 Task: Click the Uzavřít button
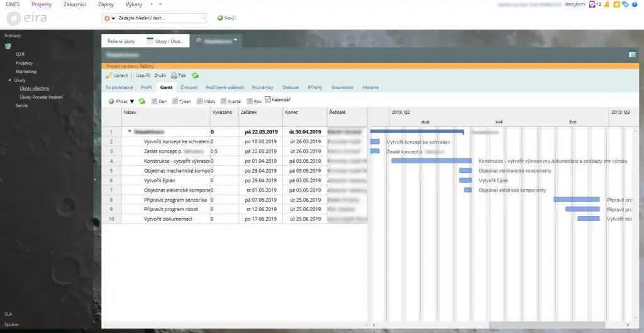point(143,75)
